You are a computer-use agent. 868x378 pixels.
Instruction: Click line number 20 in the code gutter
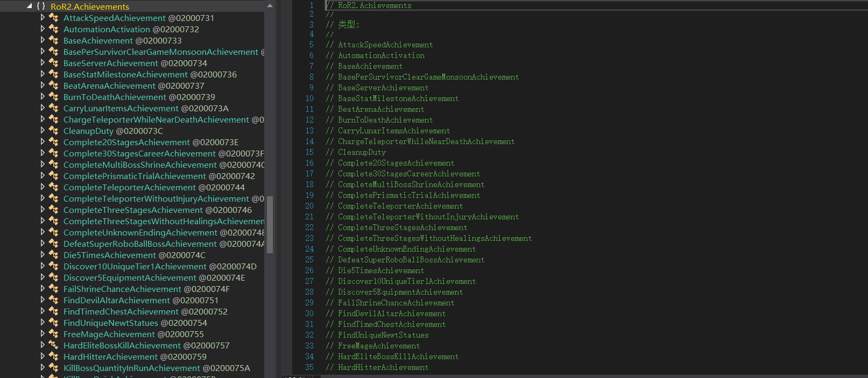309,206
